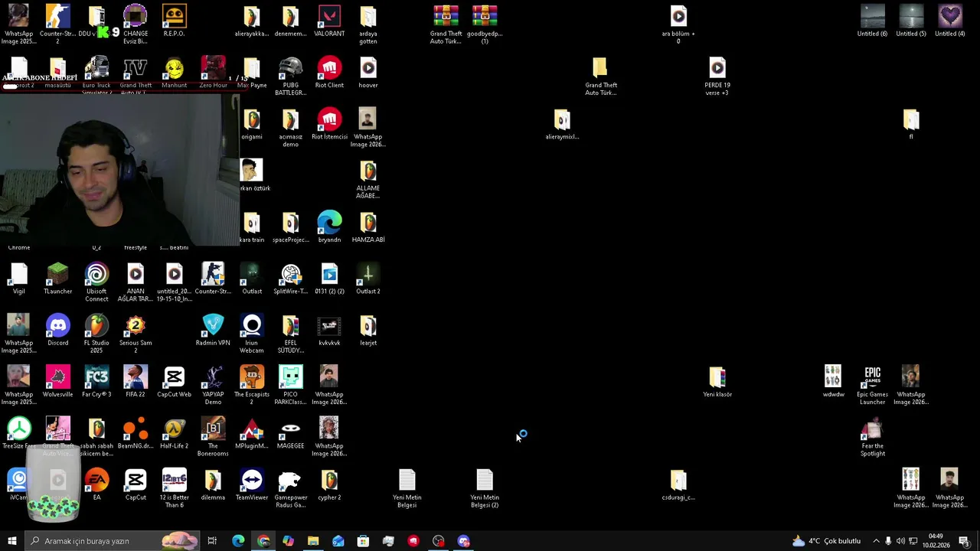Screen dimensions: 980x551
Task: Open Microsoft Edge from the taskbar
Action: click(238, 541)
